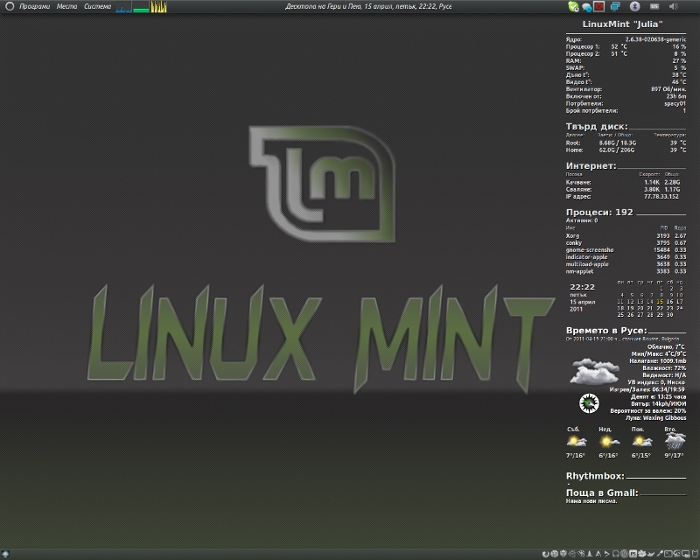The image size is (700, 560).
Task: Open the Mint menu circle icon
Action: pos(9,6)
